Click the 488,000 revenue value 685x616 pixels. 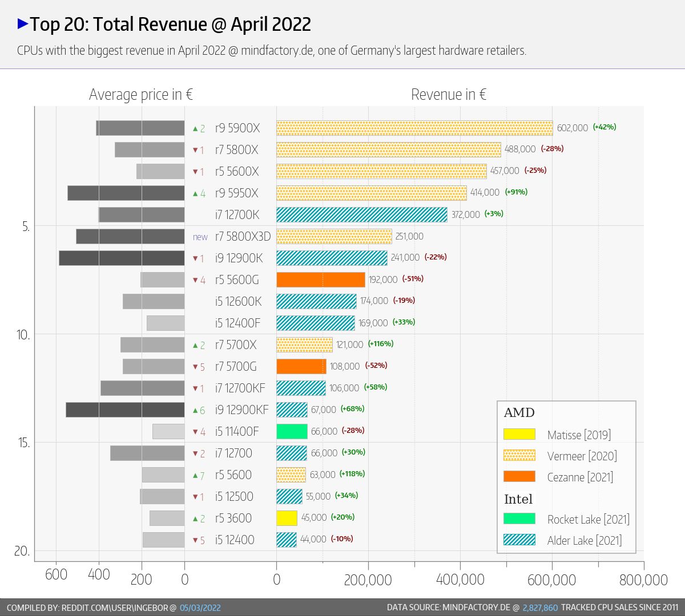click(520, 149)
